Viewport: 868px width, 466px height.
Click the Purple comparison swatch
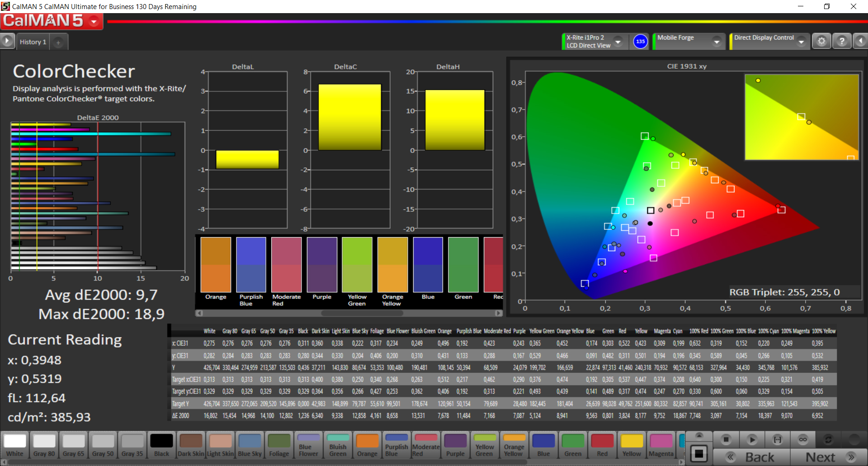point(322,265)
